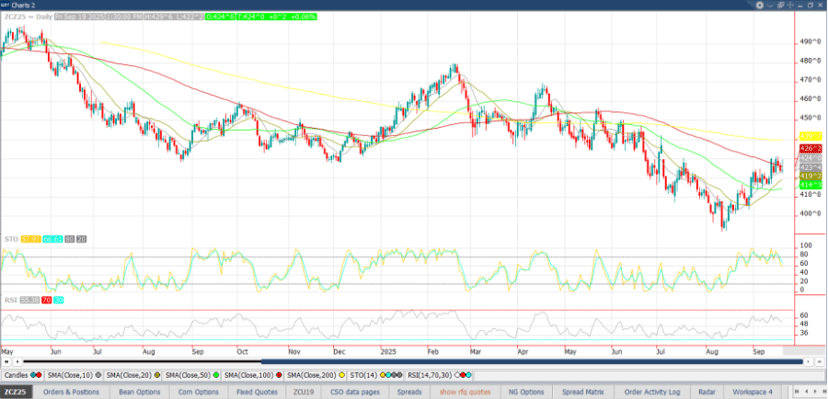This screenshot has height=399, width=828.
Task: Click the chart horizontal scrollbar thumb
Action: point(532,362)
